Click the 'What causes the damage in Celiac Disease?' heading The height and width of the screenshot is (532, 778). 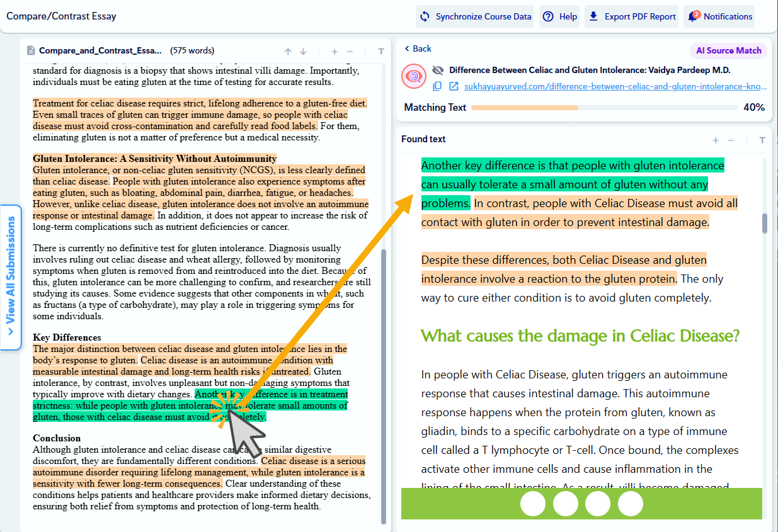580,336
